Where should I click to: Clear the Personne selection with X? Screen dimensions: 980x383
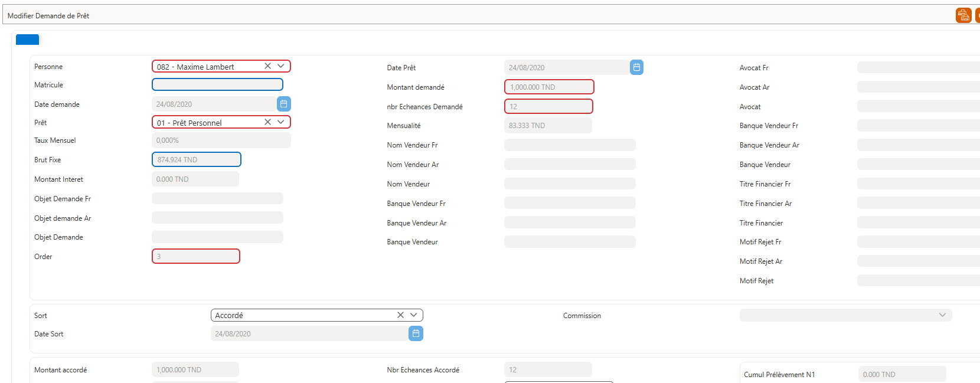(x=267, y=66)
